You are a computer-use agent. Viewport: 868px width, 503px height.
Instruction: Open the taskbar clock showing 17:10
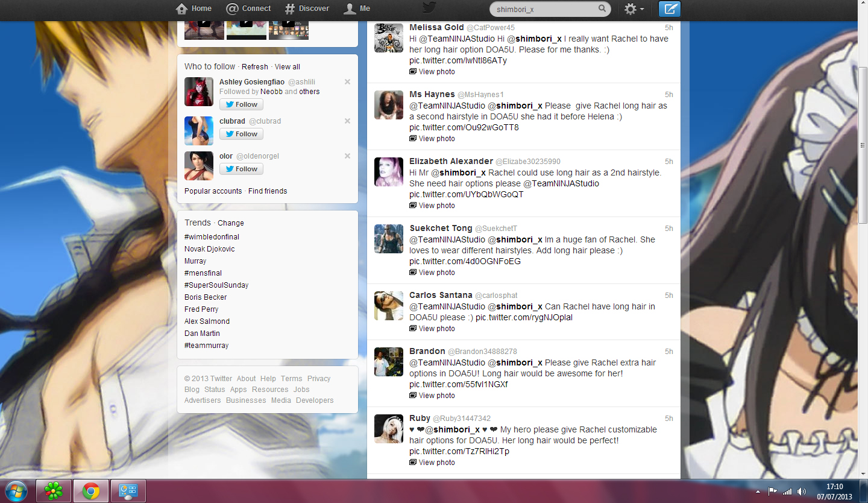click(835, 492)
